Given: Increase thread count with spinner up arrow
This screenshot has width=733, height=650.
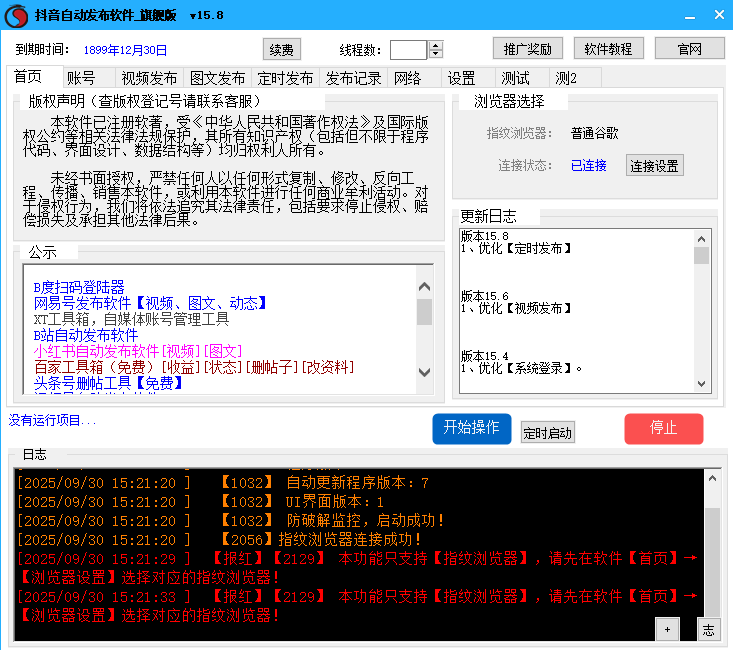Looking at the screenshot, I should (437, 45).
